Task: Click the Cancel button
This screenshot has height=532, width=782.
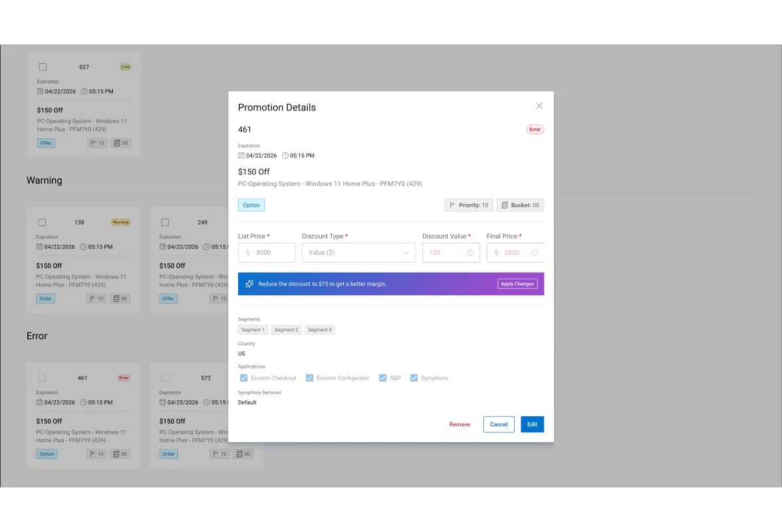Action: 499,424
